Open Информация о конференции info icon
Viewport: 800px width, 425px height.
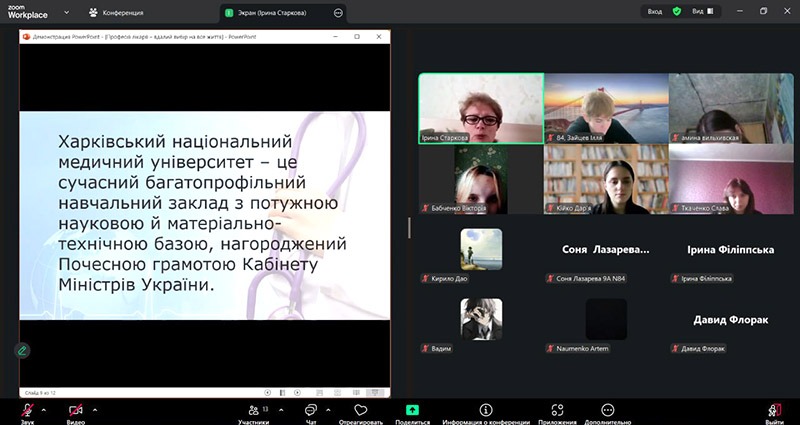coord(486,410)
